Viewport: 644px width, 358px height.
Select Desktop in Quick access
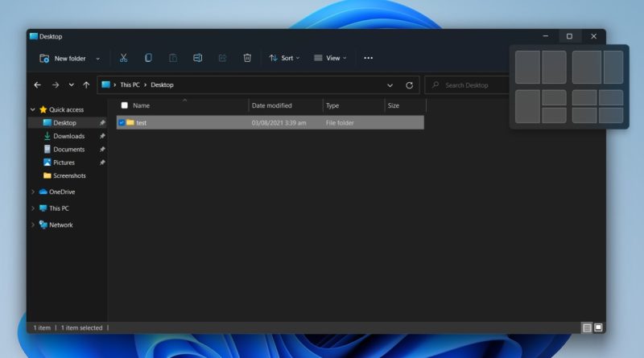pos(64,123)
